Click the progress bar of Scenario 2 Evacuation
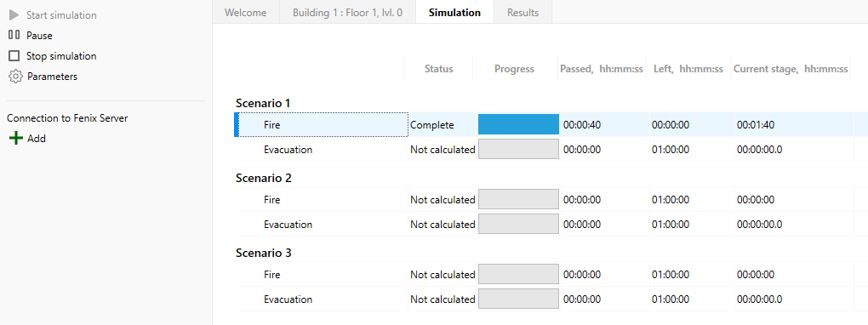Image resolution: width=868 pixels, height=325 pixels. [x=519, y=224]
